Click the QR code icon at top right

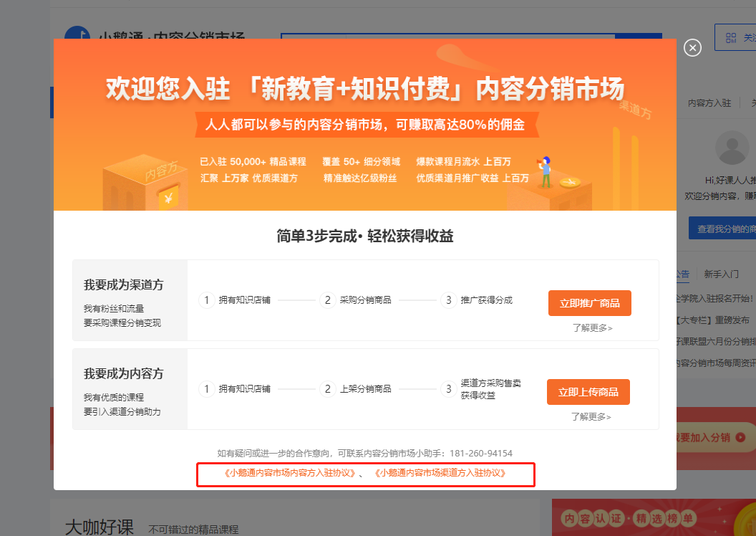click(731, 38)
